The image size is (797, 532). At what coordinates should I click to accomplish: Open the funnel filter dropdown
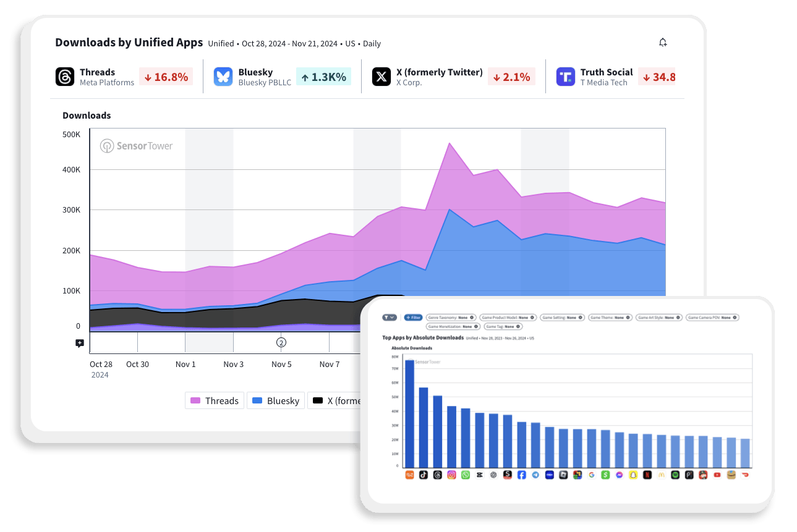(390, 318)
